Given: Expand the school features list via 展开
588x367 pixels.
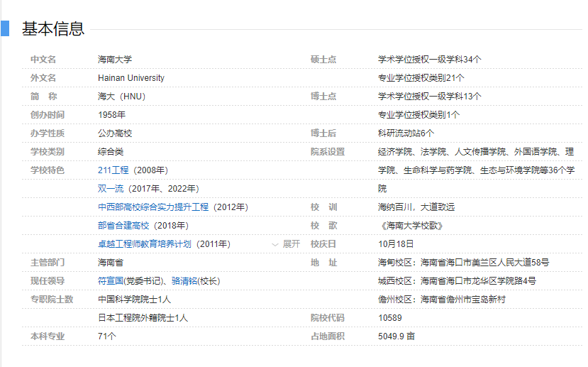Looking at the screenshot, I should (x=291, y=244).
